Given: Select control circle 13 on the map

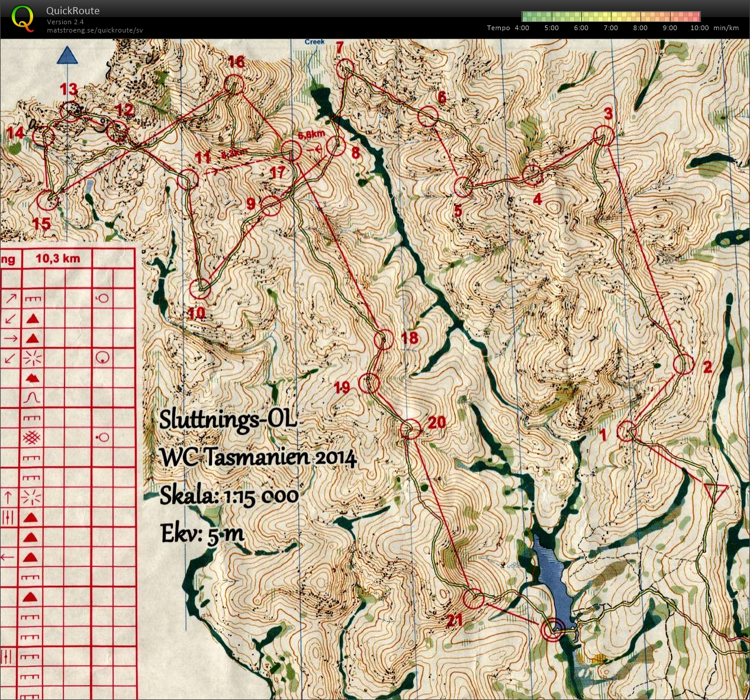Looking at the screenshot, I should click(71, 111).
